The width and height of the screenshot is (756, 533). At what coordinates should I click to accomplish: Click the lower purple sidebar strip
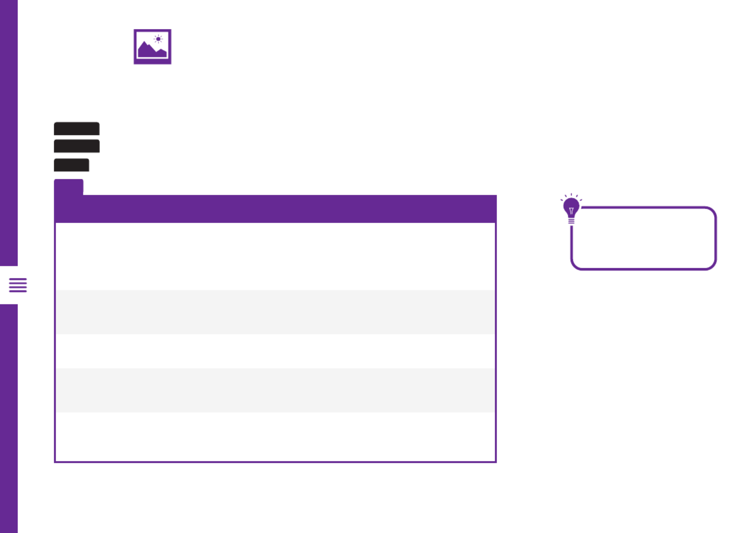click(9, 419)
